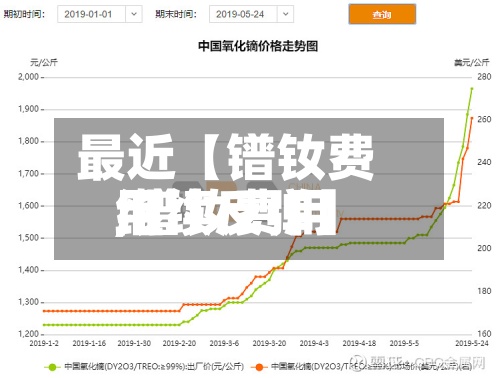This screenshot has height=378, width=500.
Task: Click x-axis date 2019-2-20
Action: tap(179, 343)
